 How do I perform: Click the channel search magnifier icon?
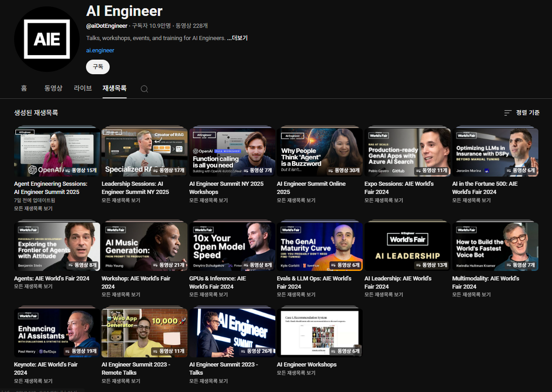144,89
